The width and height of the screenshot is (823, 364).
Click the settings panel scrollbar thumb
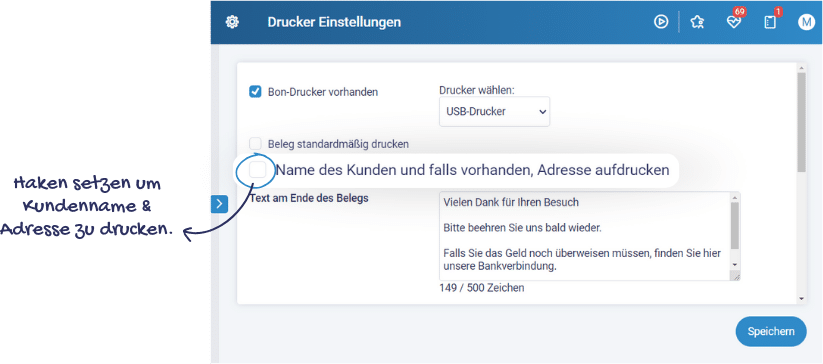click(x=801, y=122)
